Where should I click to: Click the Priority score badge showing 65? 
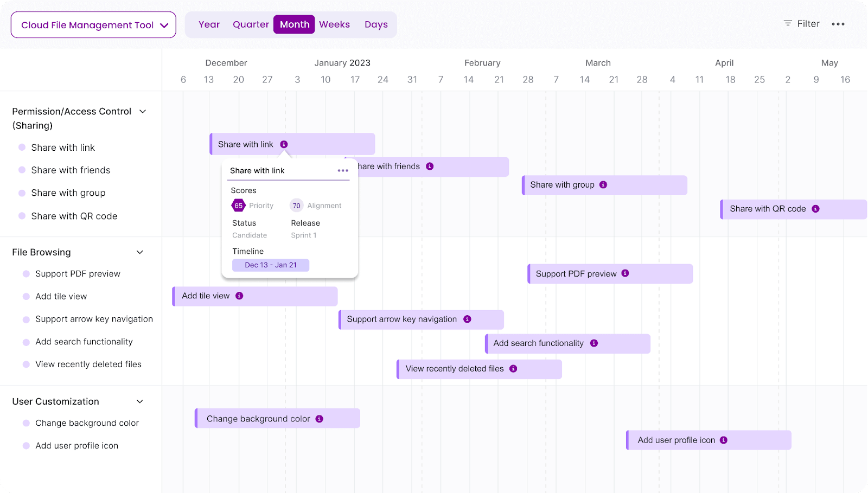[x=238, y=206]
